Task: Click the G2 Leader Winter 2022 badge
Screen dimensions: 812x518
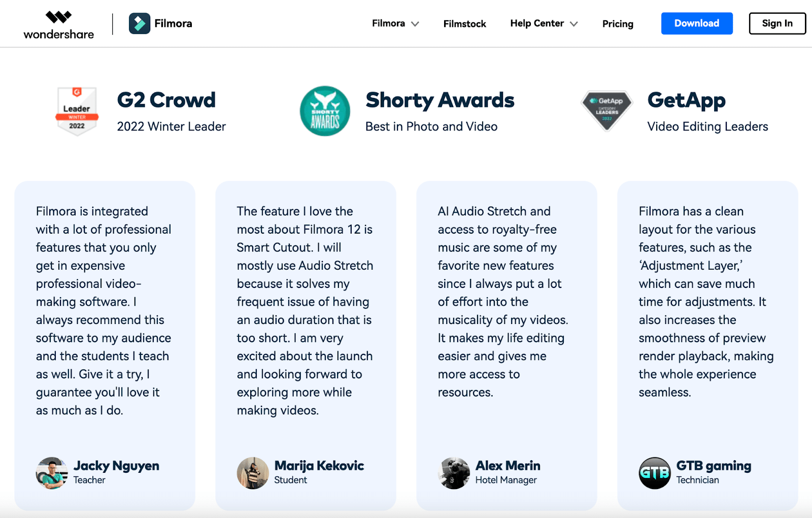Action: 77,111
